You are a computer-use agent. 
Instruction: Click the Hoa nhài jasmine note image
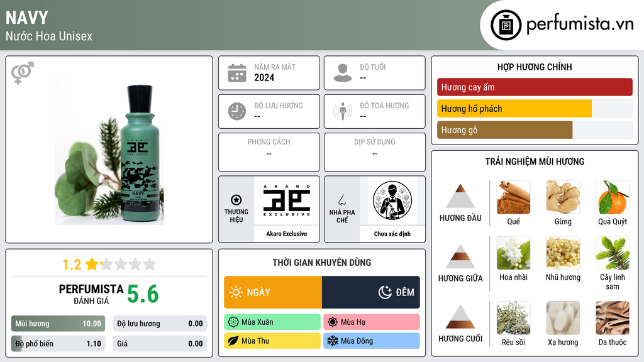tap(513, 253)
